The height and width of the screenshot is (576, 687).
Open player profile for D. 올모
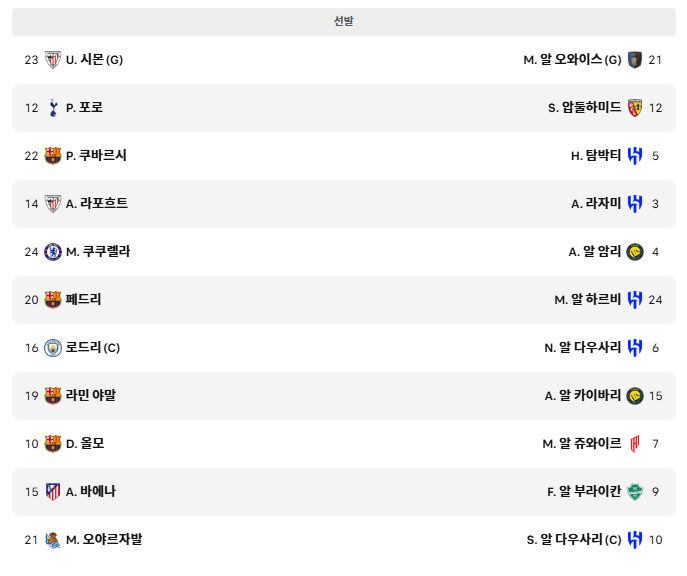point(85,444)
